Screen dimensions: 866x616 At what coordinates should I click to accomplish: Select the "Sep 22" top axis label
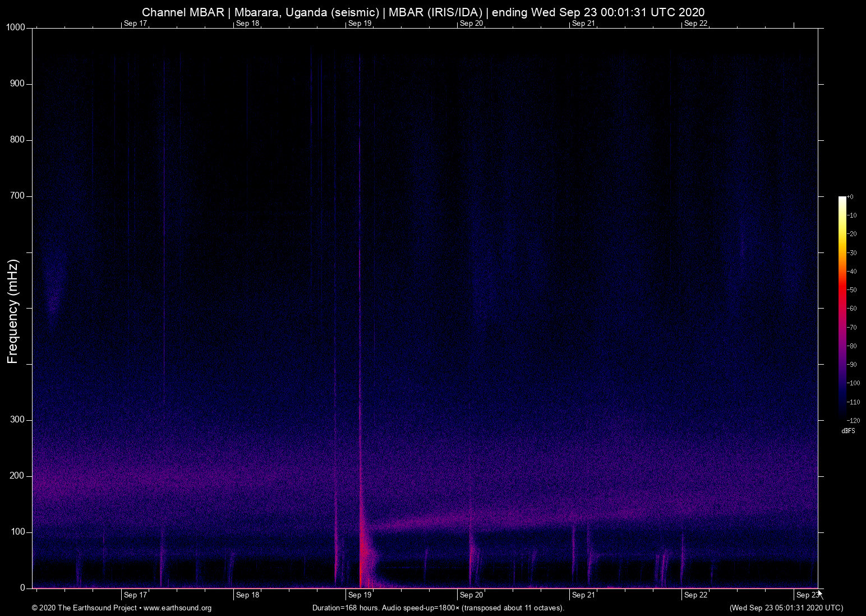pyautogui.click(x=696, y=24)
